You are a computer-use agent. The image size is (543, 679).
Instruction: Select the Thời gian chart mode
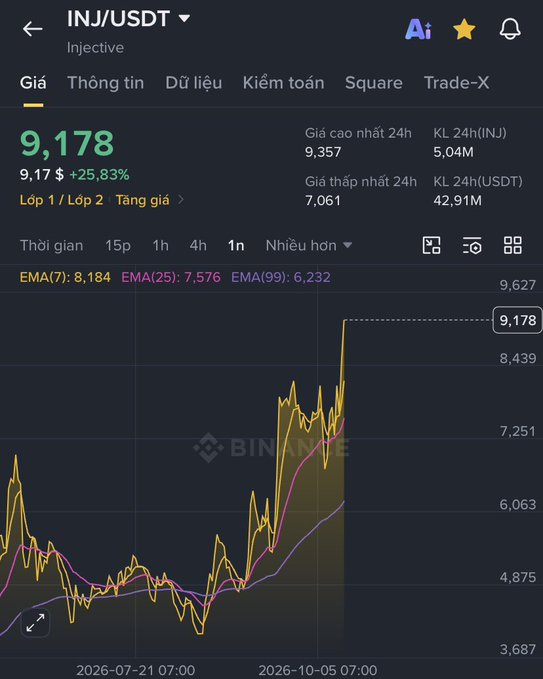52,246
